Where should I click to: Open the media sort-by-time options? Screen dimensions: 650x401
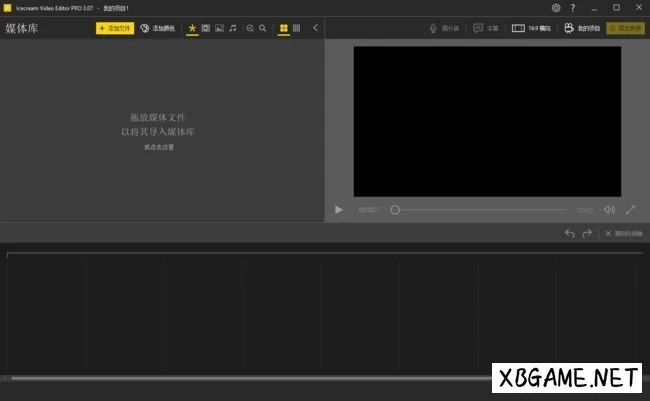coord(250,28)
